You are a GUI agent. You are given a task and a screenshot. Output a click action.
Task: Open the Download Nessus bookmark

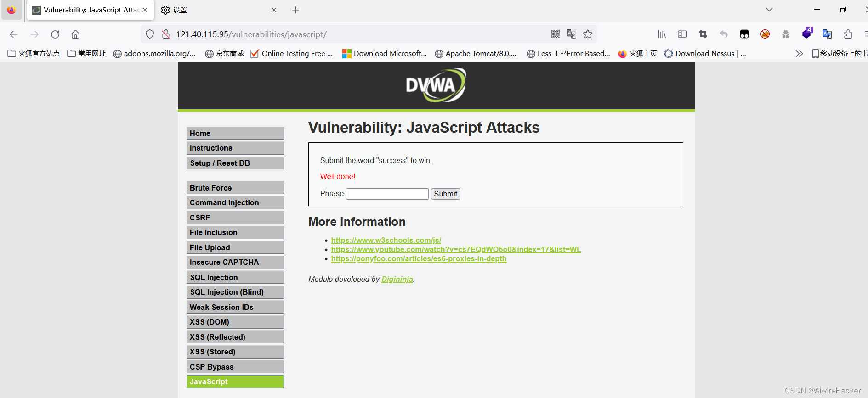click(x=705, y=54)
